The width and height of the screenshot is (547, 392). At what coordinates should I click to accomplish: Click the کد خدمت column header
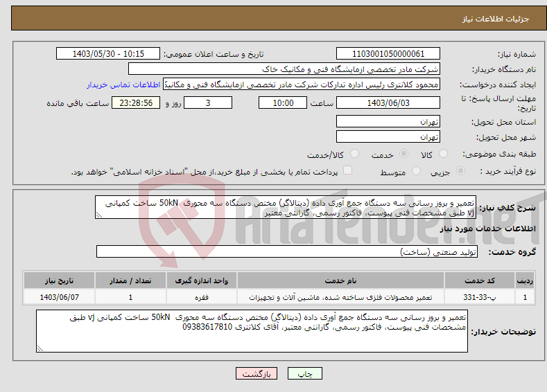[480, 280]
